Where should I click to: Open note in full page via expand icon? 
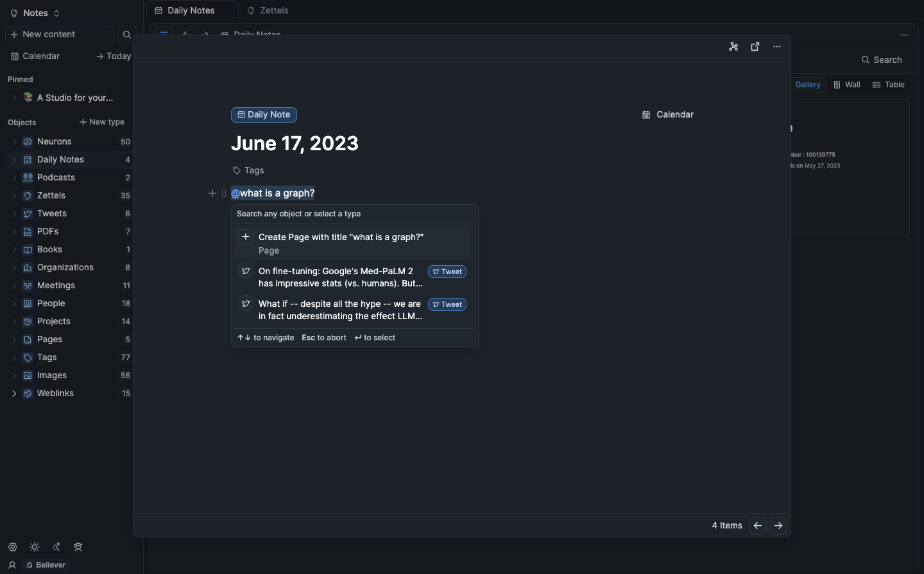coord(755,47)
